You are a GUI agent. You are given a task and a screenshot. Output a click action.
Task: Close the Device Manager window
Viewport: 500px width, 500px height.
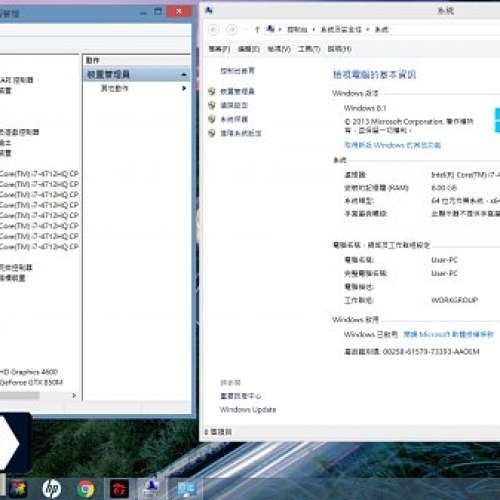pos(179,12)
